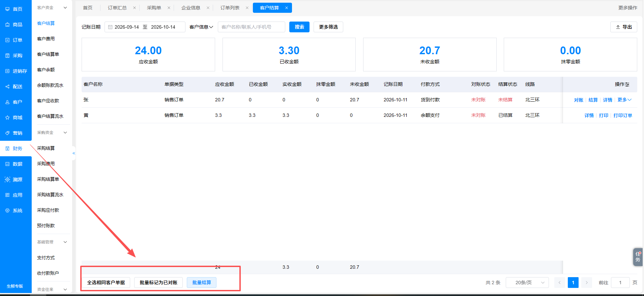Image resolution: width=644 pixels, height=296 pixels.
Task: Open the 订单 orders sidebar icon
Action: click(7, 40)
